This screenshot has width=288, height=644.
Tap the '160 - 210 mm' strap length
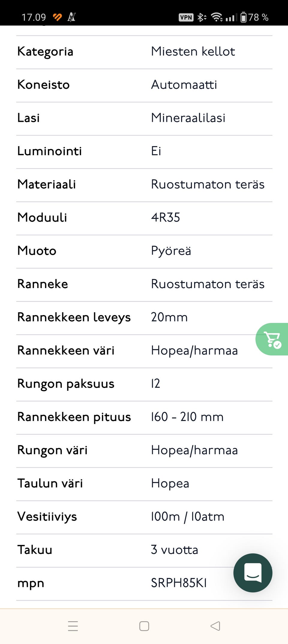(x=187, y=417)
